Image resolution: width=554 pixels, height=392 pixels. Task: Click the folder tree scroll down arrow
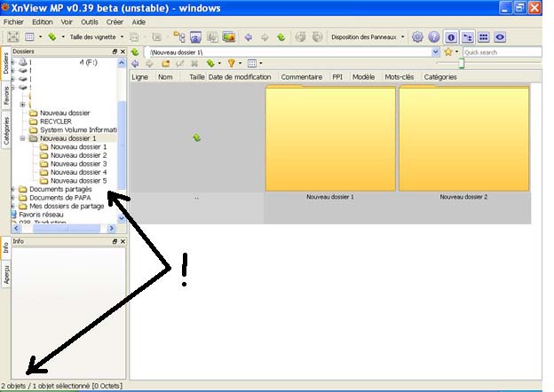point(122,218)
